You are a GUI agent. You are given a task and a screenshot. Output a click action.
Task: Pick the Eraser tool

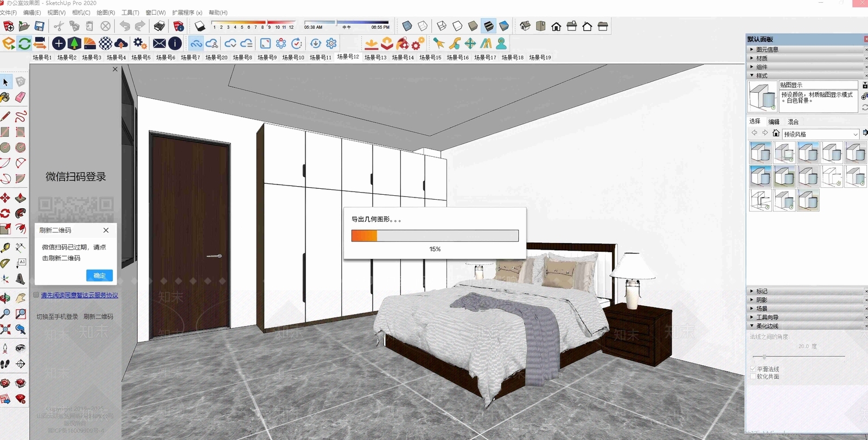coord(20,97)
